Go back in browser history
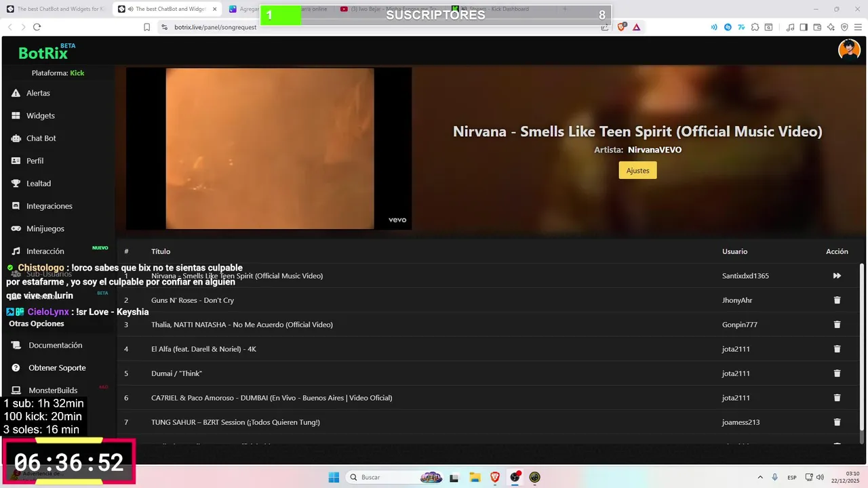The image size is (868, 488). [10, 27]
